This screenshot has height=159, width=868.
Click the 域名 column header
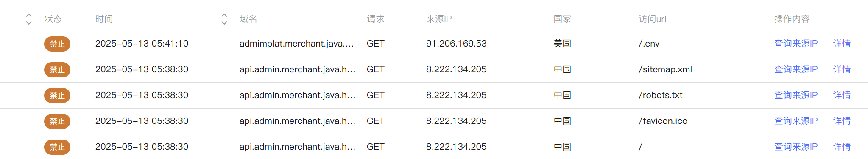pyautogui.click(x=248, y=19)
